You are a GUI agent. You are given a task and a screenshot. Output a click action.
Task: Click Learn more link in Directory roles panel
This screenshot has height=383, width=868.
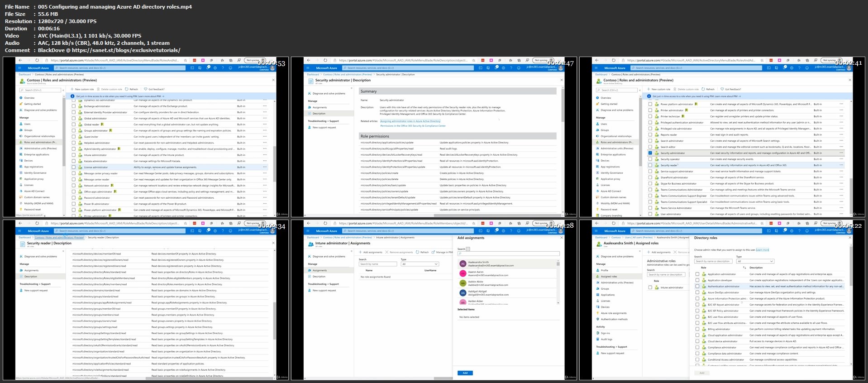(763, 250)
